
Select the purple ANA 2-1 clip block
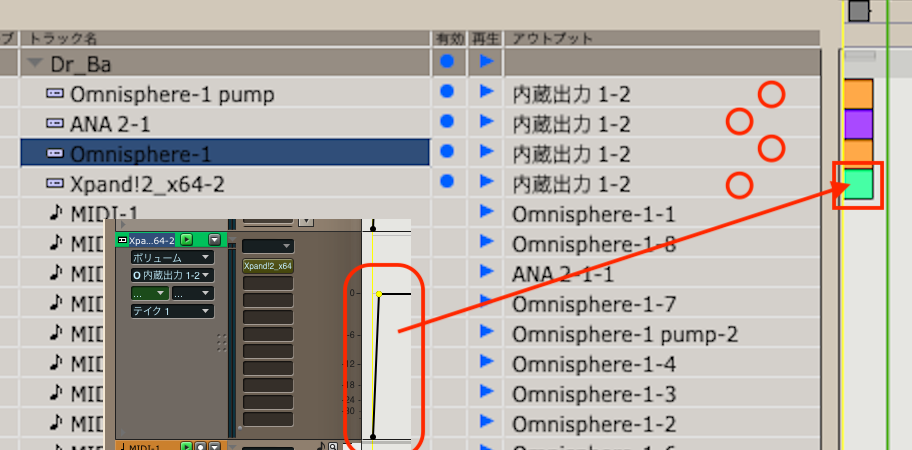tap(858, 124)
